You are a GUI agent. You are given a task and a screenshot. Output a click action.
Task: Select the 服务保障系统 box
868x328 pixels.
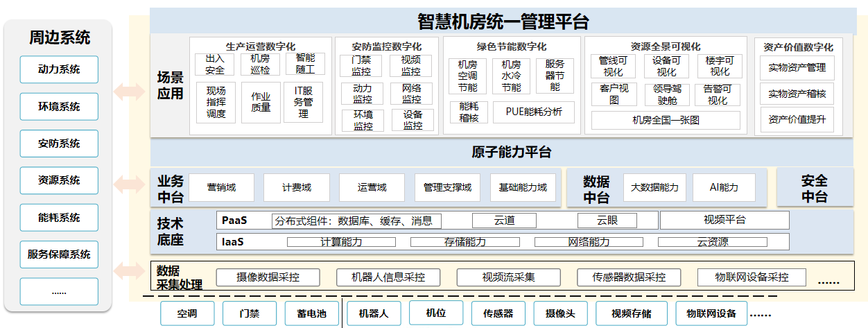point(59,254)
